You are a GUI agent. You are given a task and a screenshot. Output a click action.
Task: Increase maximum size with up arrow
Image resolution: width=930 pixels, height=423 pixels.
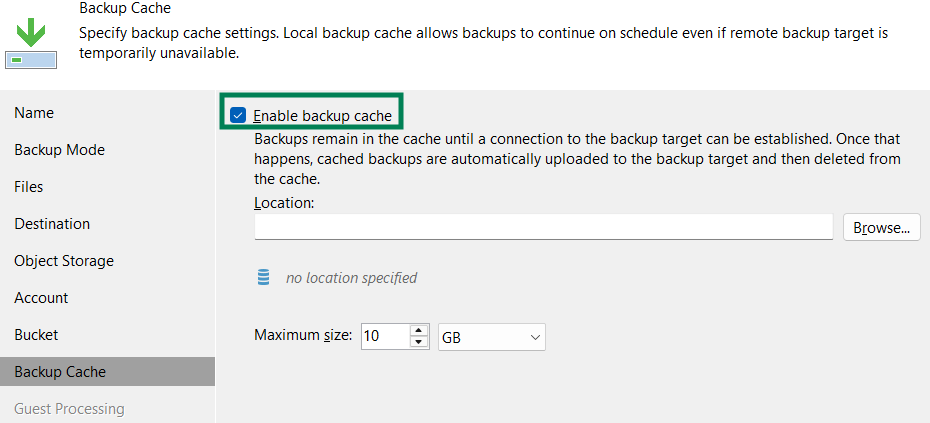(420, 331)
